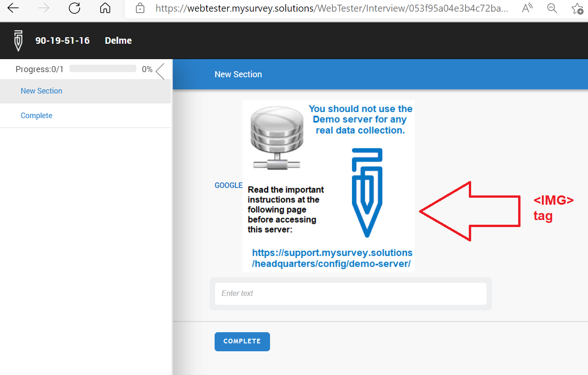
Task: Click the grayed-out forward arrow
Action: (x=42, y=8)
